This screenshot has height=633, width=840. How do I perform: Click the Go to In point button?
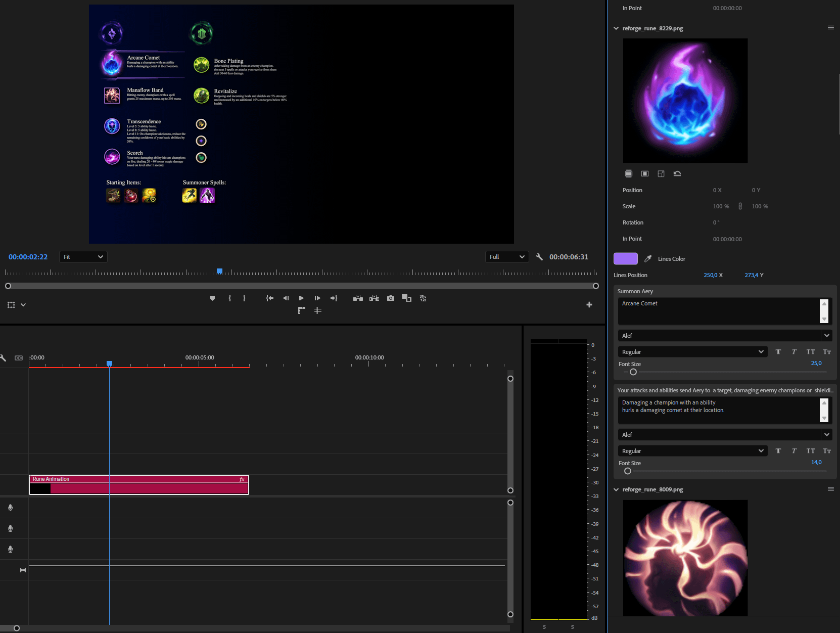(269, 298)
